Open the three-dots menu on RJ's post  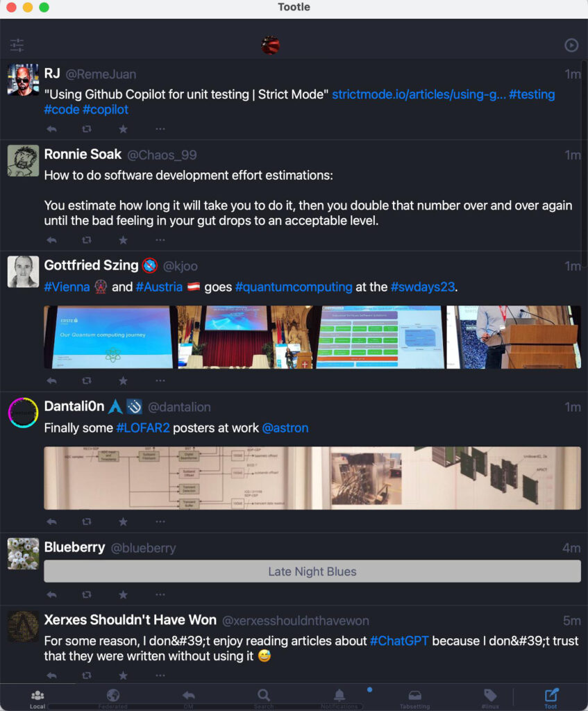(160, 129)
